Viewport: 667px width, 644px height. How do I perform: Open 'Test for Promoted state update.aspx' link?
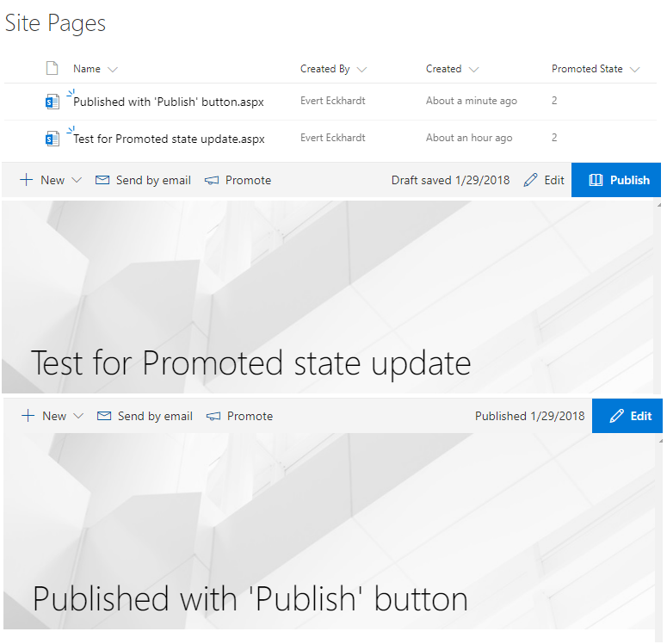[x=169, y=138]
